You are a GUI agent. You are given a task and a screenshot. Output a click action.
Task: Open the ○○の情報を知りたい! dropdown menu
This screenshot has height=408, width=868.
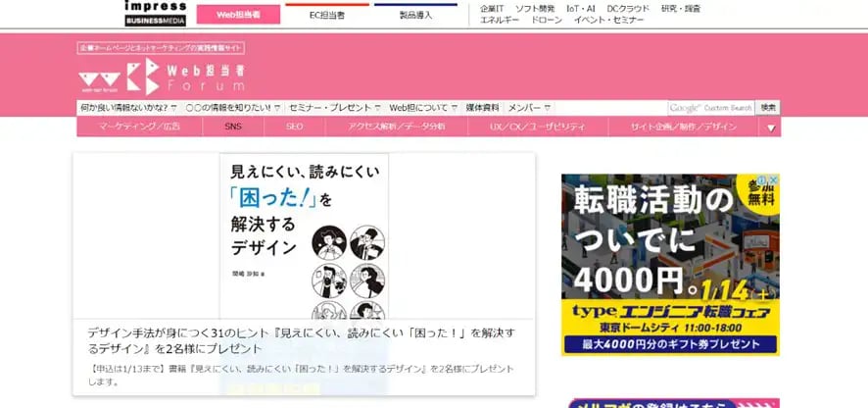[233, 108]
